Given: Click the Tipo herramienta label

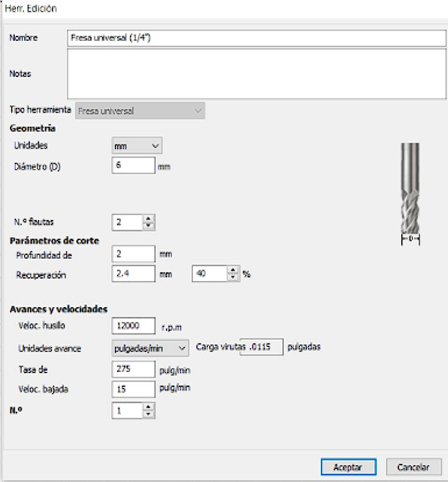Looking at the screenshot, I should point(40,110).
